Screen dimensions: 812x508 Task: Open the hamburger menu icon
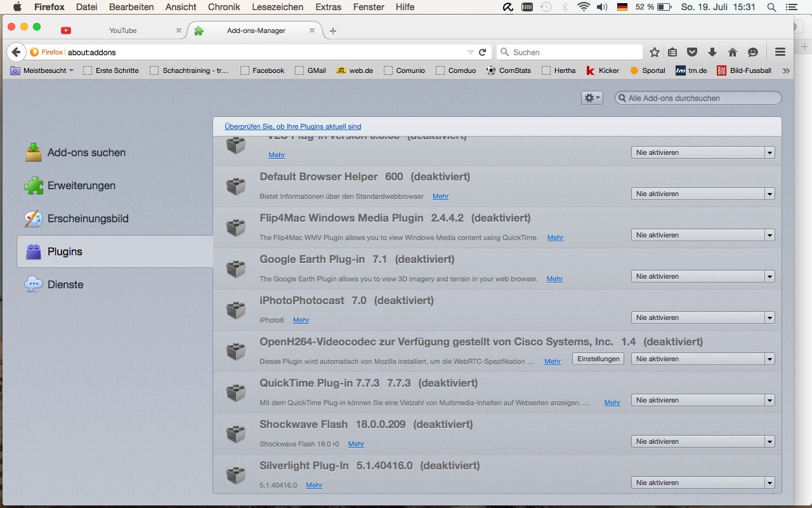pos(780,52)
